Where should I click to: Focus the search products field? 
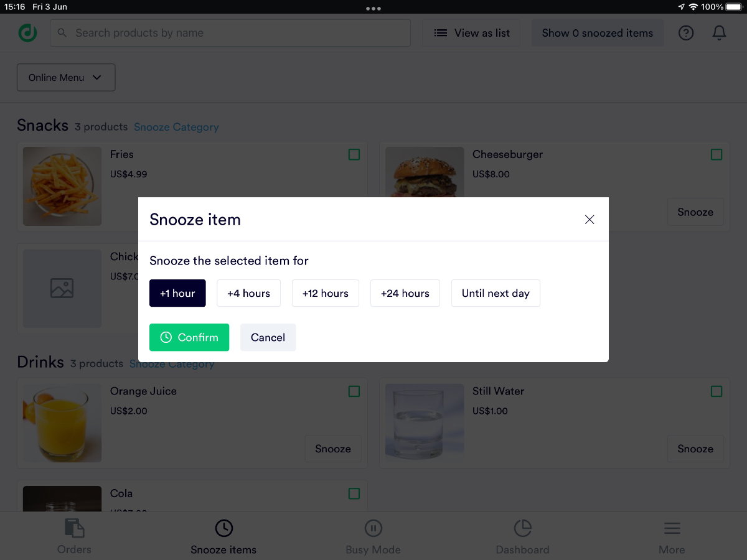pos(230,33)
